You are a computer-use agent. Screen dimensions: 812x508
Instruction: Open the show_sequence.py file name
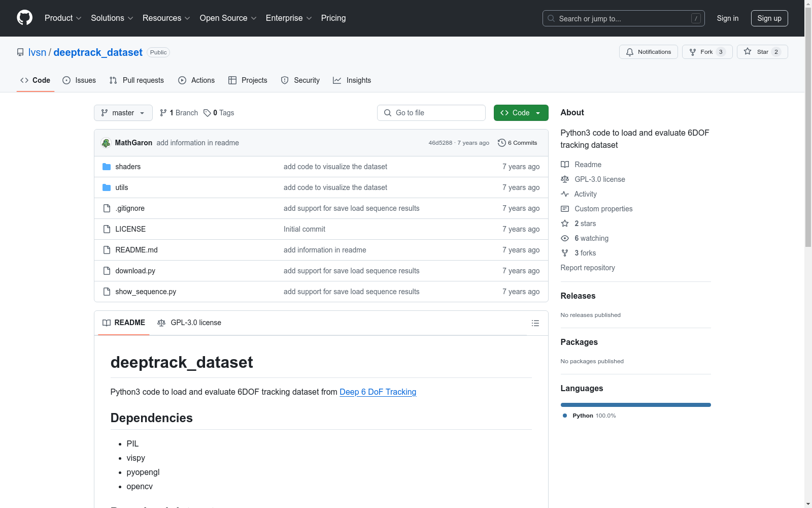pos(146,292)
